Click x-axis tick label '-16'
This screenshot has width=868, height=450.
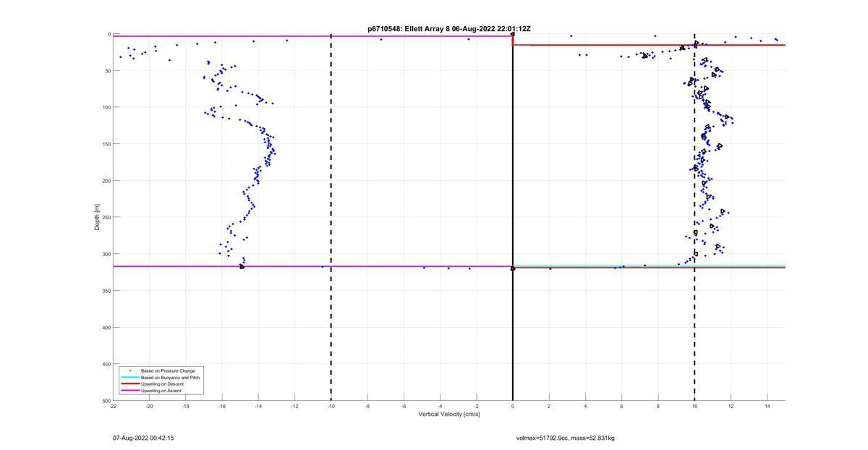[222, 406]
